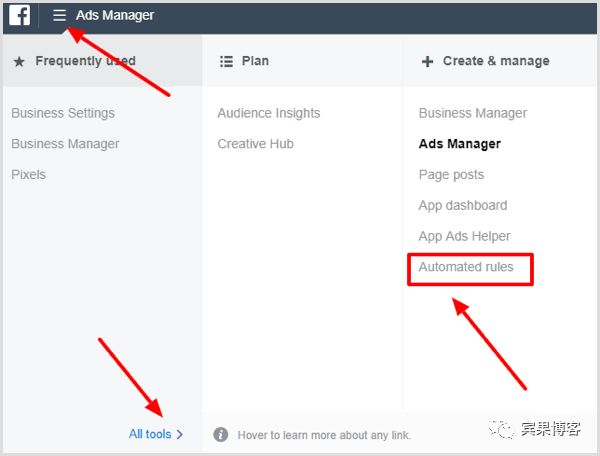This screenshot has width=600, height=456.
Task: Click the All tools link
Action: click(x=150, y=434)
